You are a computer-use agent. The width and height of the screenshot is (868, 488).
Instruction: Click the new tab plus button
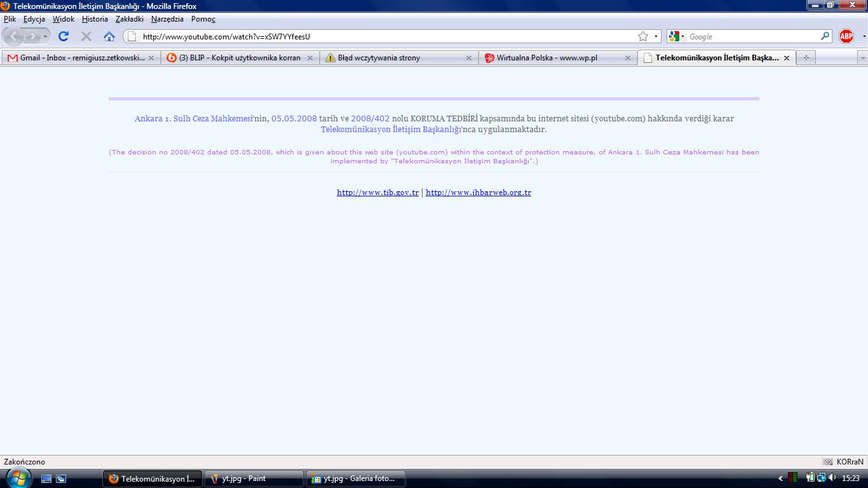806,58
